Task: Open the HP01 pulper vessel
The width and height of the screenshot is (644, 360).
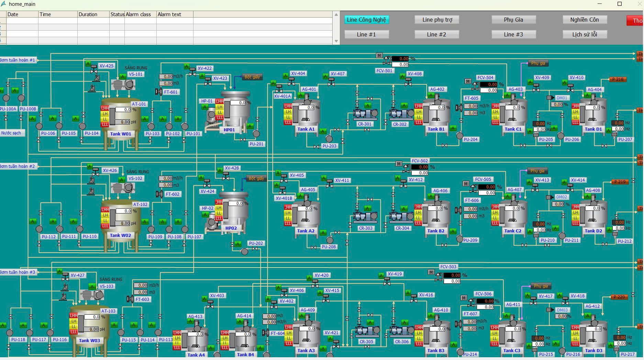Action: coord(235,110)
